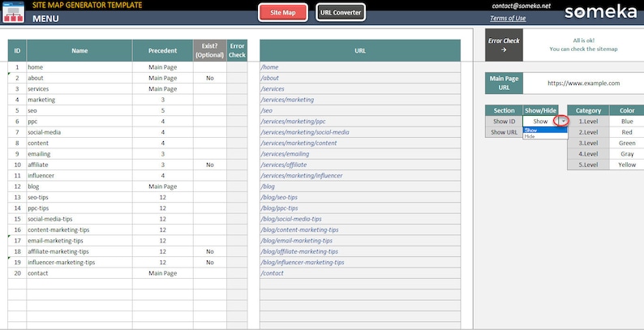Screen dimensions: 644x330
Task: Click the MENU title text
Action: 45,19
